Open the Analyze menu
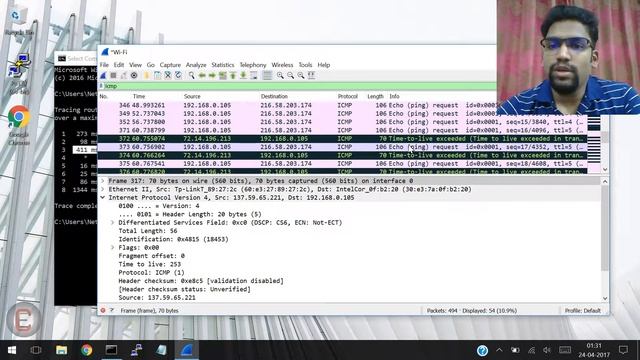This screenshot has width=640, height=360. point(196,65)
